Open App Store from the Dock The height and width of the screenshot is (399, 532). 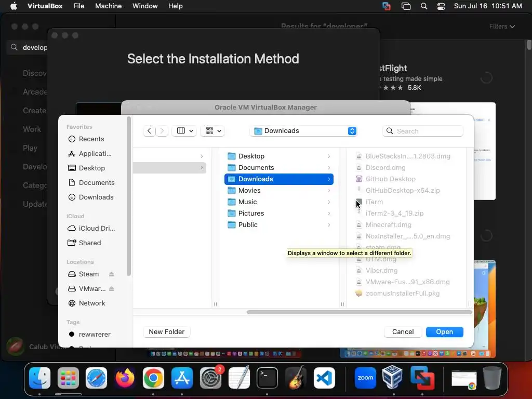(x=182, y=378)
